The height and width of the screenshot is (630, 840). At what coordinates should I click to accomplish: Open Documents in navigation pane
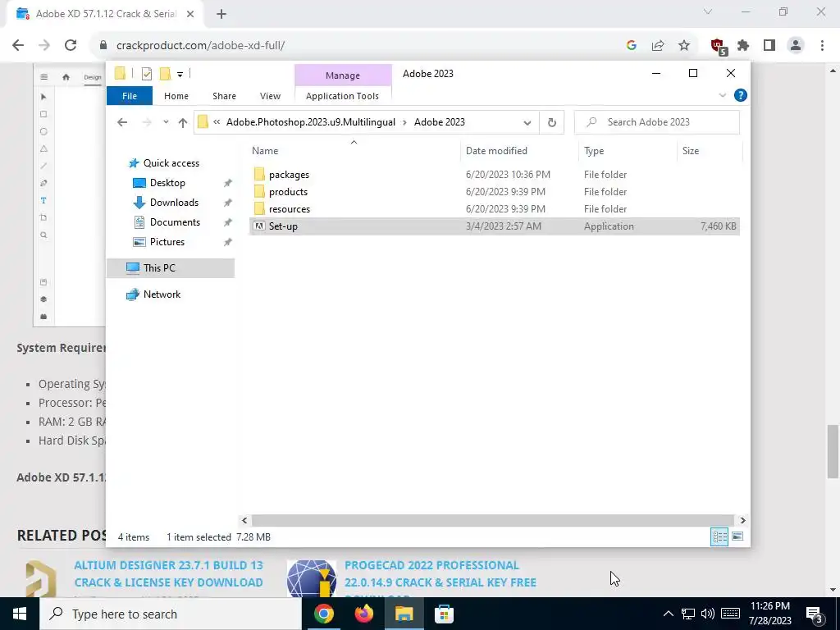175,222
